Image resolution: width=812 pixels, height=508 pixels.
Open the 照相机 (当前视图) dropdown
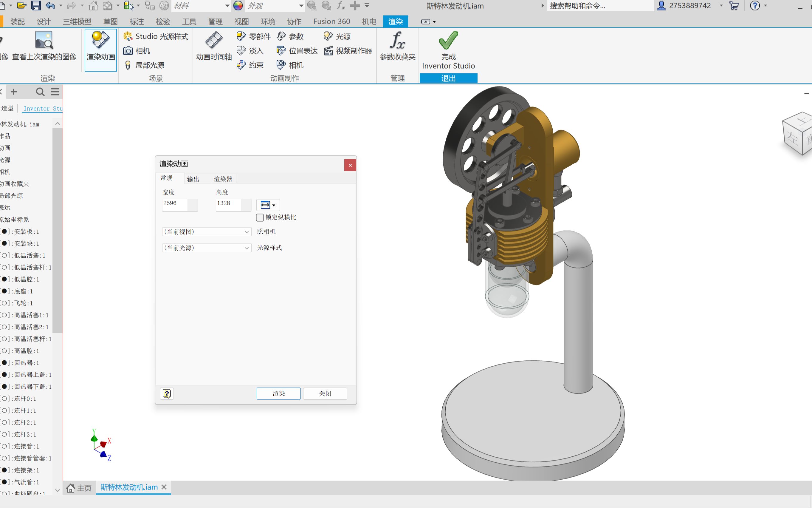[x=207, y=232]
